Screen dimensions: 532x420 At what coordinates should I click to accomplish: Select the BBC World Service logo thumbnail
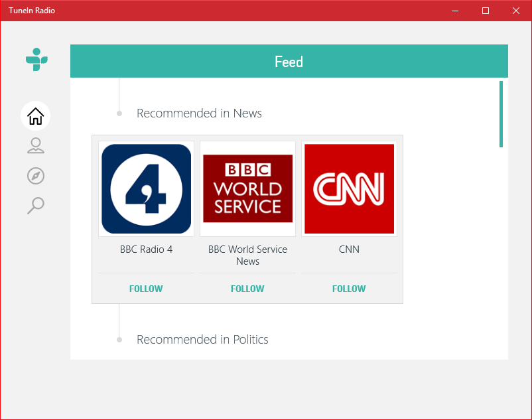(x=247, y=189)
